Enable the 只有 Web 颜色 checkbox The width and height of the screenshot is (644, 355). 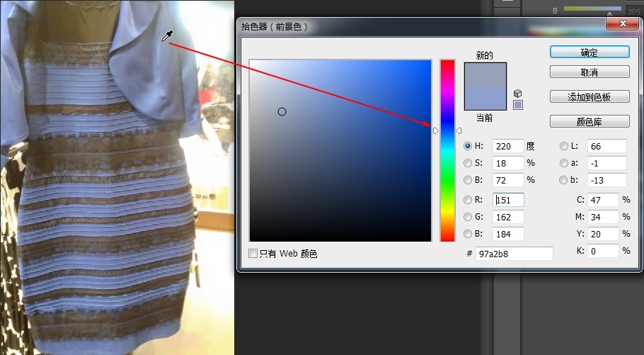[253, 254]
